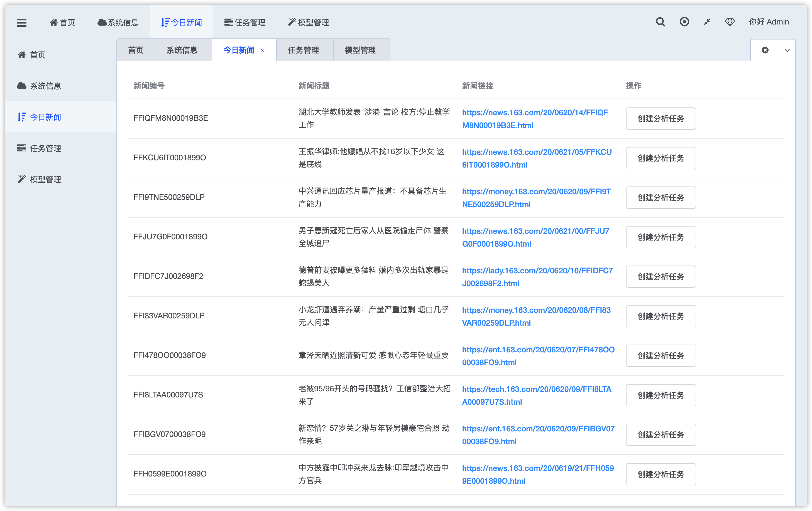Open 任务管理 in the left sidebar
Image resolution: width=812 pixels, height=511 pixels.
pyautogui.click(x=45, y=148)
